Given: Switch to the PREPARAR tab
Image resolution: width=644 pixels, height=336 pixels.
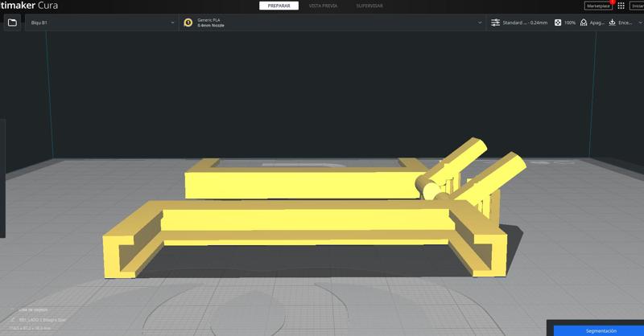Looking at the screenshot, I should (x=279, y=6).
